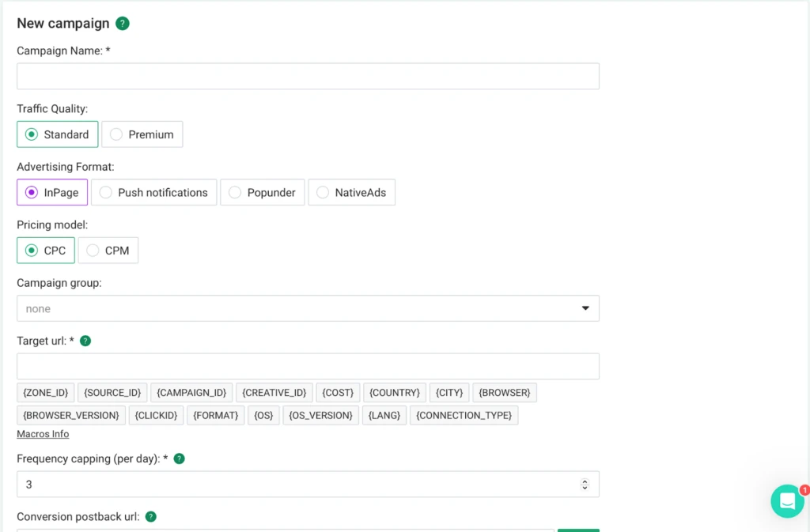This screenshot has height=532, width=810.
Task: Click into the Target url text field
Action: 308,366
